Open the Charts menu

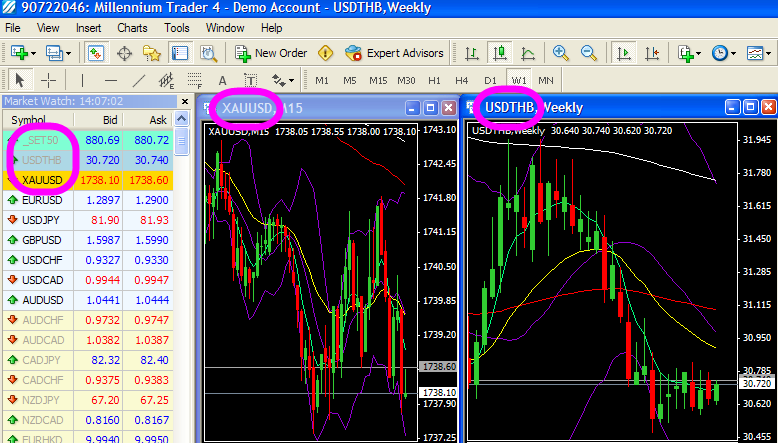132,28
